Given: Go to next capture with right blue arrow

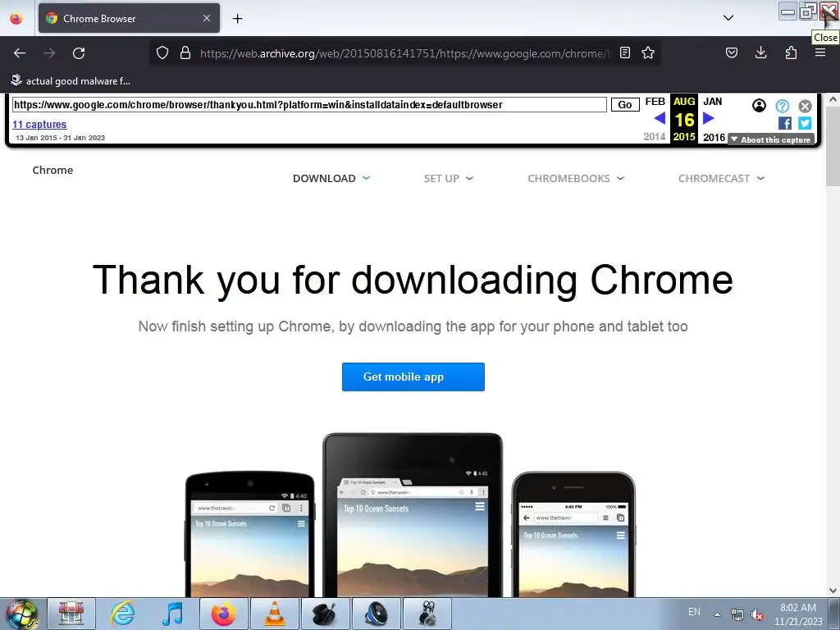Looking at the screenshot, I should coord(708,118).
